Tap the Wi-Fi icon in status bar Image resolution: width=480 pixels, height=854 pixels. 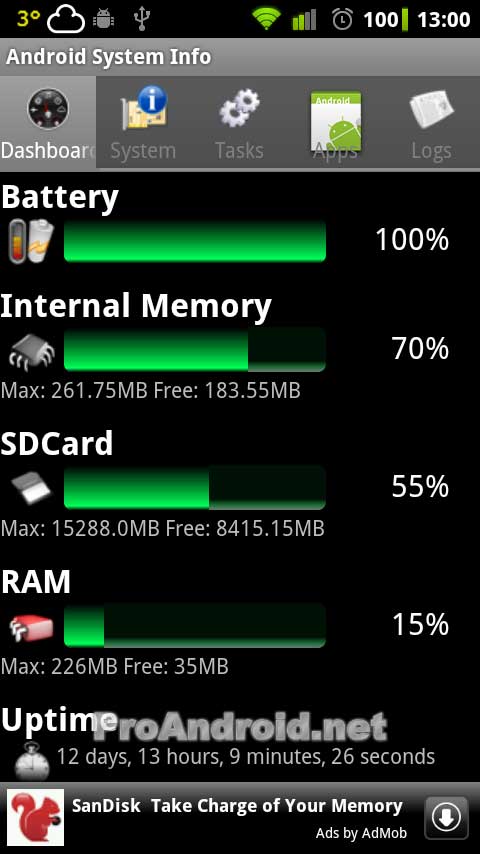265,20
